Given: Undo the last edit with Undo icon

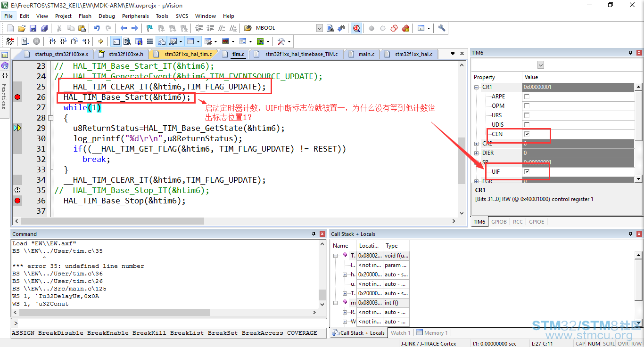Looking at the screenshot, I should (x=97, y=28).
